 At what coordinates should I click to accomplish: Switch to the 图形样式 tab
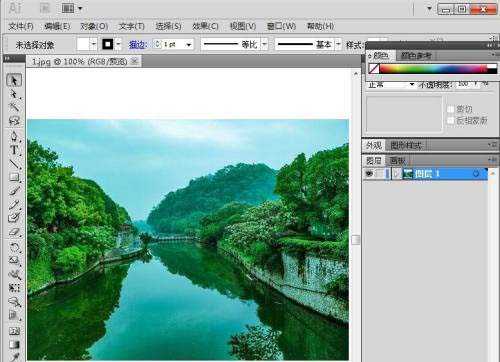(406, 145)
